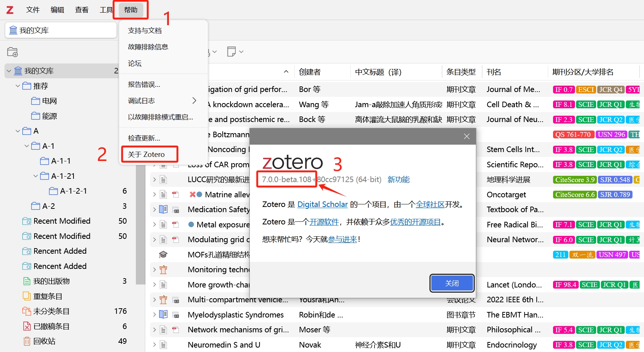Click the 已撤稿条目 retracted items icon

[x=26, y=326]
